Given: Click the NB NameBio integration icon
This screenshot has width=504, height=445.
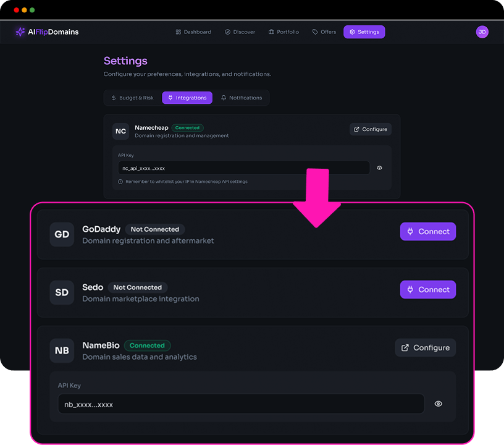Looking at the screenshot, I should [62, 351].
